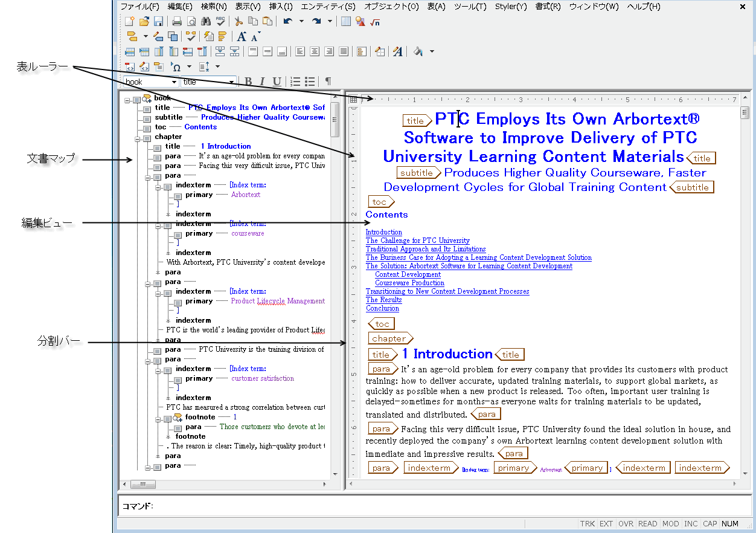Click the fill color paint bucket
The width and height of the screenshot is (756, 533).
[418, 51]
